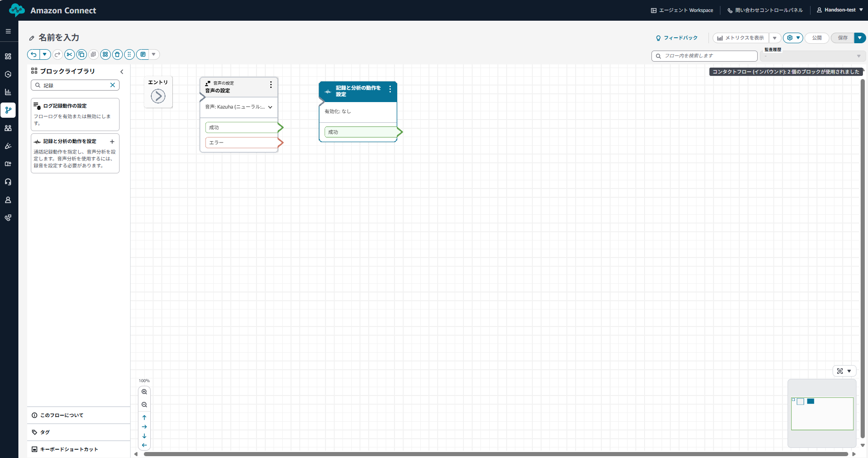Delete selected block with trash icon
The image size is (868, 458).
coord(117,54)
